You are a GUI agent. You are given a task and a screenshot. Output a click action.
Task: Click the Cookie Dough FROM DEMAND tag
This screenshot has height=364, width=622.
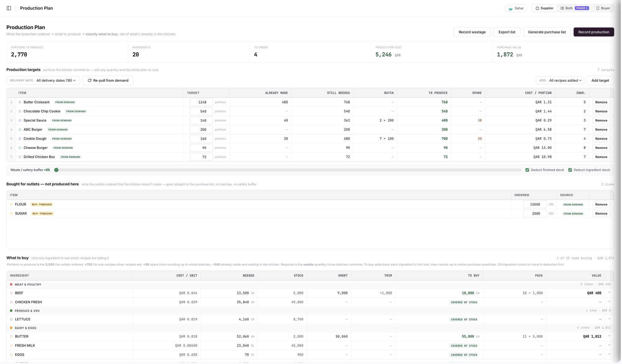point(62,139)
